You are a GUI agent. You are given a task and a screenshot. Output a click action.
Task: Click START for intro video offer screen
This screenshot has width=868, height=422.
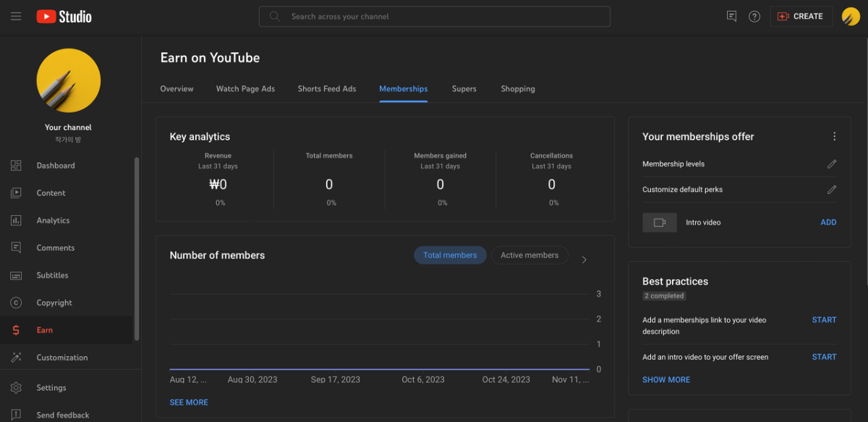click(824, 357)
